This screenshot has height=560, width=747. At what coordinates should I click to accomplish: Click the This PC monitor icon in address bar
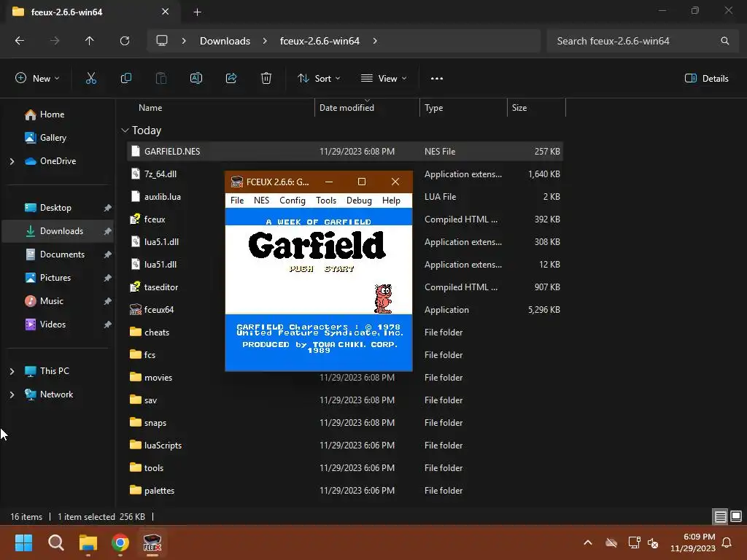(162, 41)
